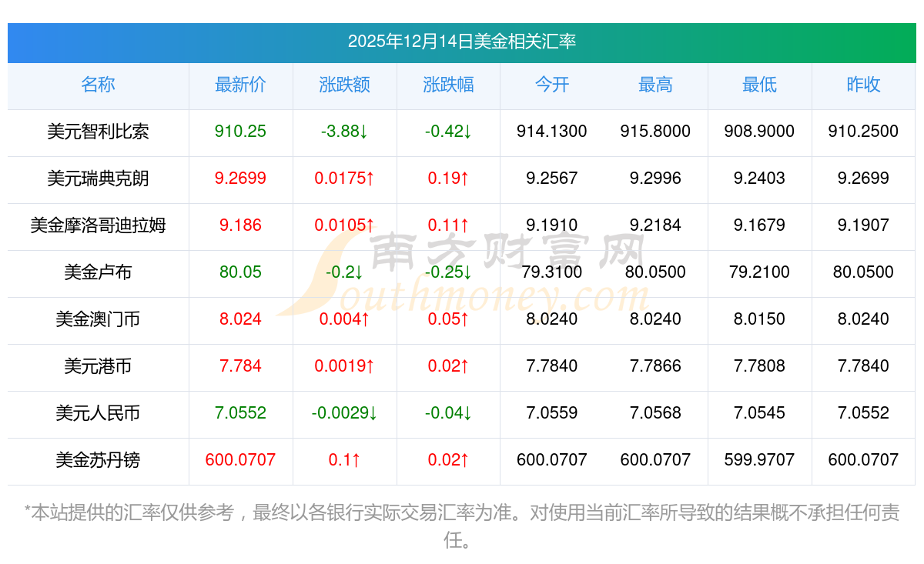
Task: Click the 2025年12月14日美金相关汇率 title bar
Action: (462, 42)
